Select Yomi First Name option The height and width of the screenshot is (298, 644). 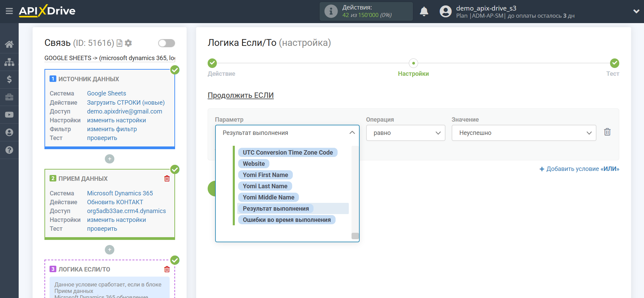pos(265,175)
